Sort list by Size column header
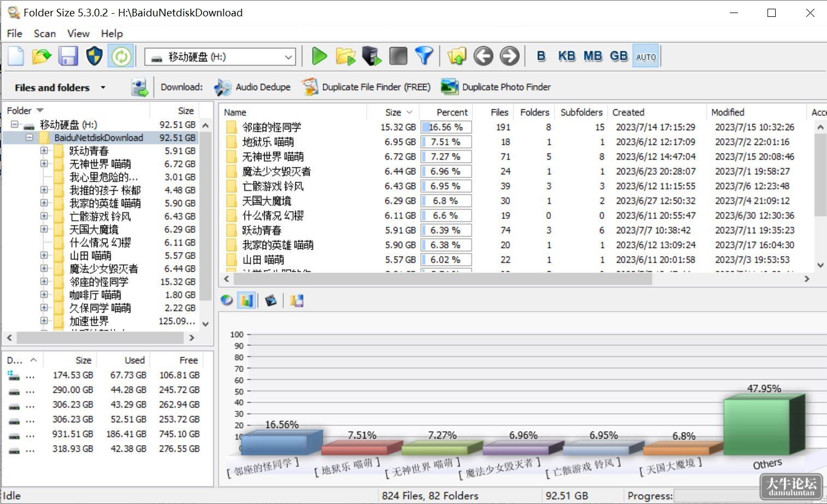This screenshot has width=827, height=504. tap(394, 112)
